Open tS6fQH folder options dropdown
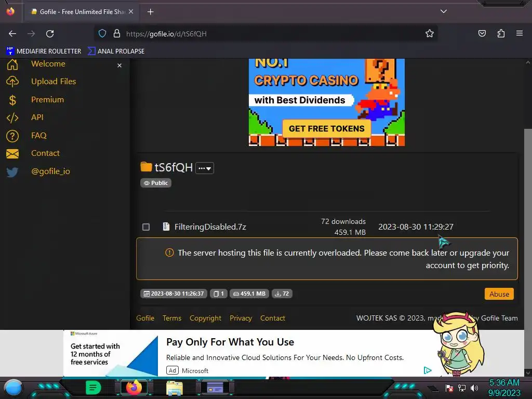 point(205,168)
